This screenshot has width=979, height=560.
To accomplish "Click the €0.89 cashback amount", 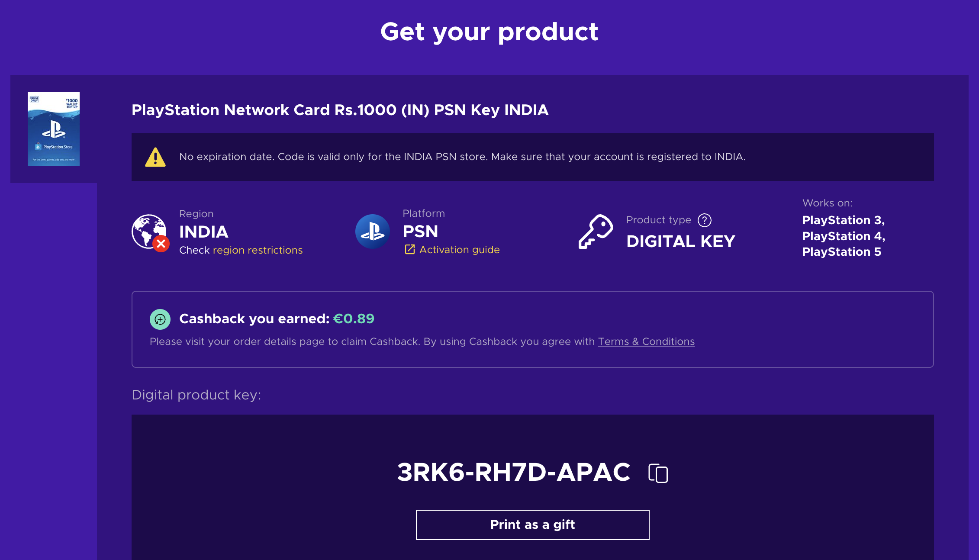I will pos(354,319).
